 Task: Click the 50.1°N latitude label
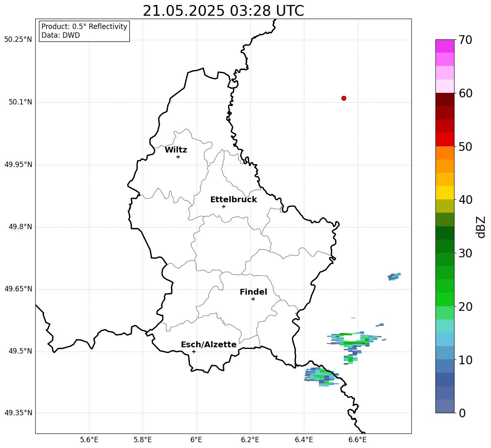pyautogui.click(x=20, y=102)
